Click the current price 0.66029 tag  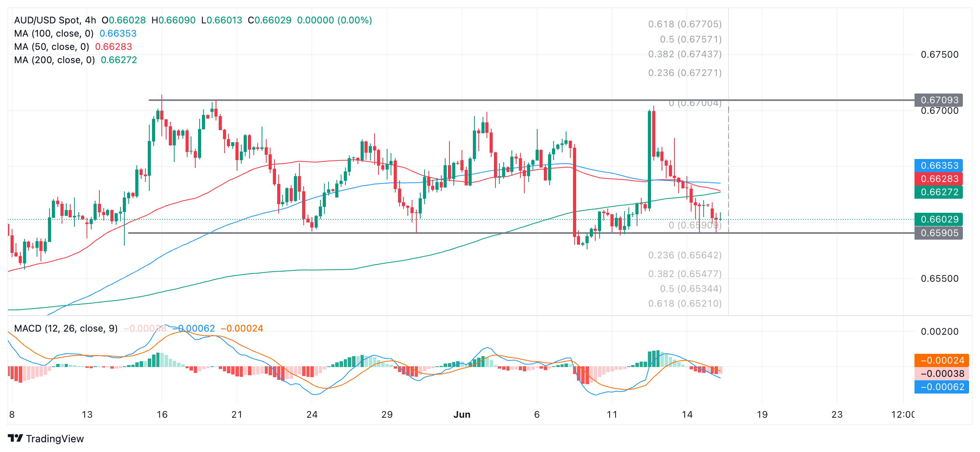(x=939, y=219)
